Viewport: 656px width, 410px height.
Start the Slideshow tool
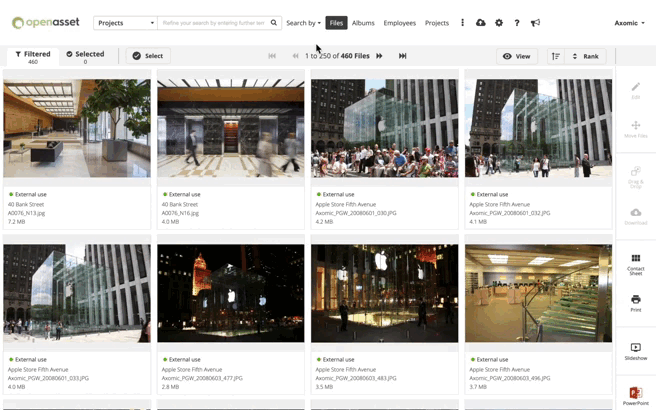[x=636, y=351]
